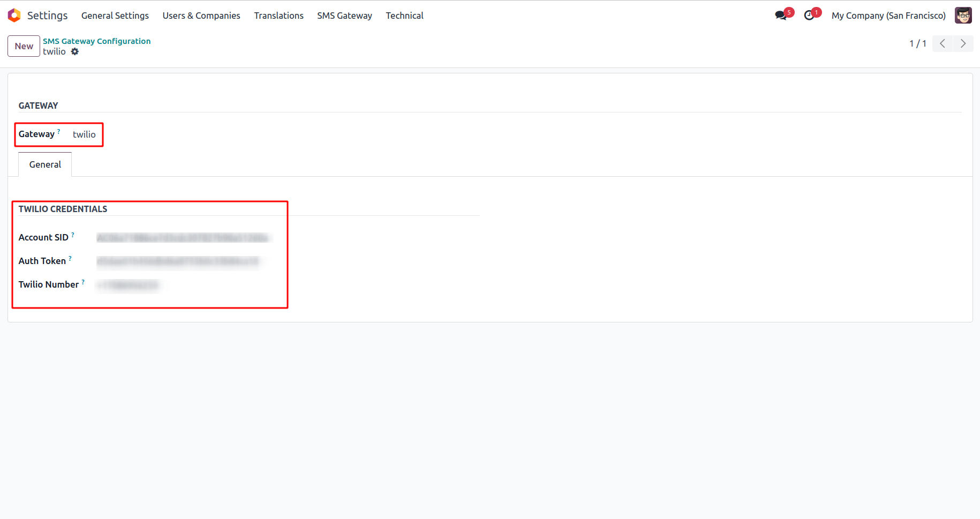Click the 1 / 1 pager counter
The image size is (980, 519).
[x=918, y=43]
